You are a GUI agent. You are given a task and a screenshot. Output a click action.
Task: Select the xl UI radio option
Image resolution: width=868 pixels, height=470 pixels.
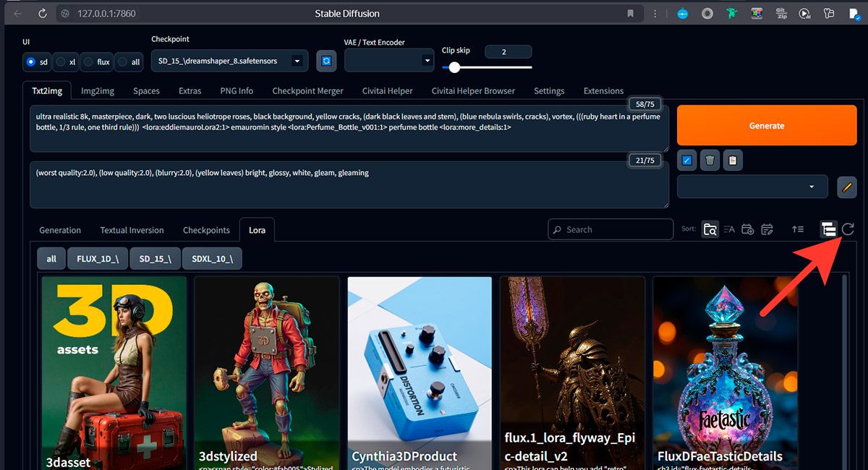tap(66, 61)
